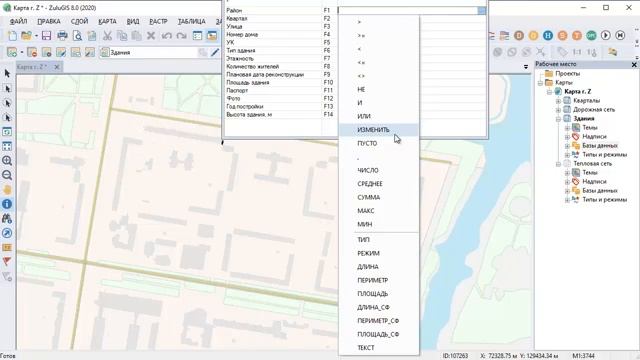The width and height of the screenshot is (640, 360).
Task: Expand the Кварталы layer node
Action: tap(558, 100)
